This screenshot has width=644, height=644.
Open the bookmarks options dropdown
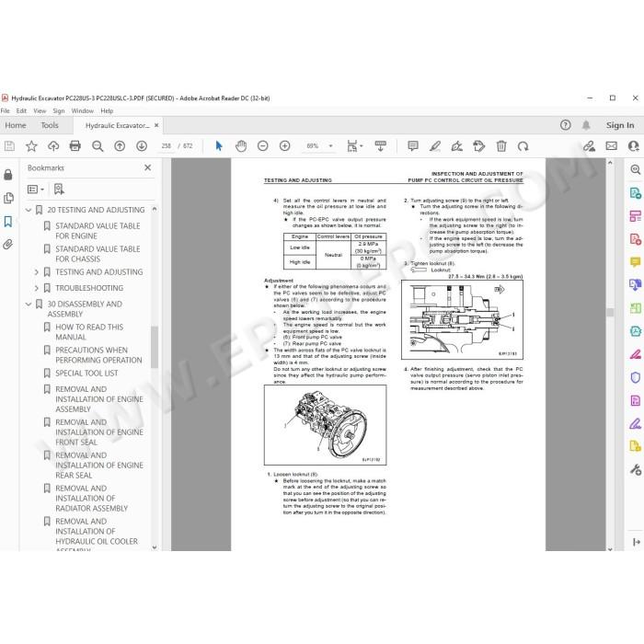point(36,189)
